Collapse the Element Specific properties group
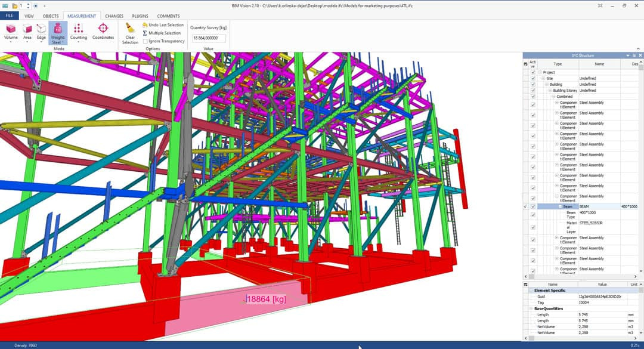 (x=531, y=291)
